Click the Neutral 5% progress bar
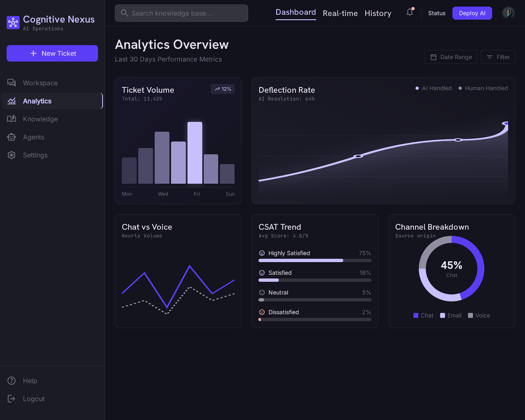Image resolution: width=525 pixels, height=420 pixels. [x=315, y=300]
